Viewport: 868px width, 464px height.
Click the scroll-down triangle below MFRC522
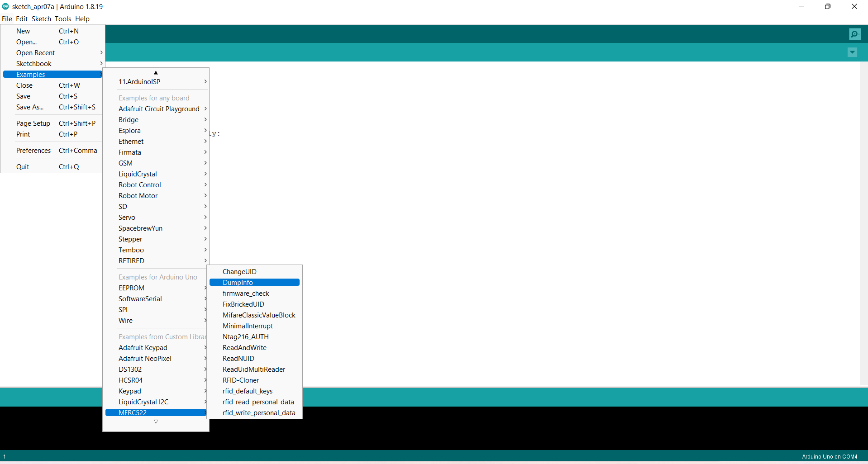(x=156, y=421)
